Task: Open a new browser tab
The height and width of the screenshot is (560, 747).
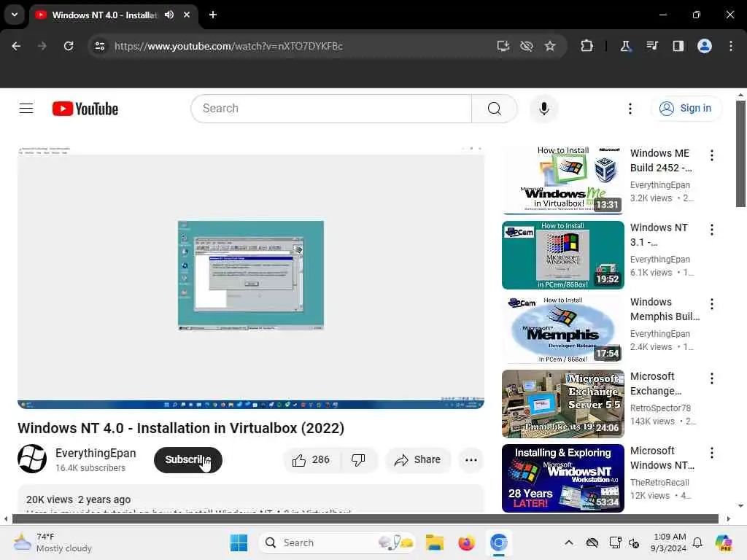Action: 213,15
